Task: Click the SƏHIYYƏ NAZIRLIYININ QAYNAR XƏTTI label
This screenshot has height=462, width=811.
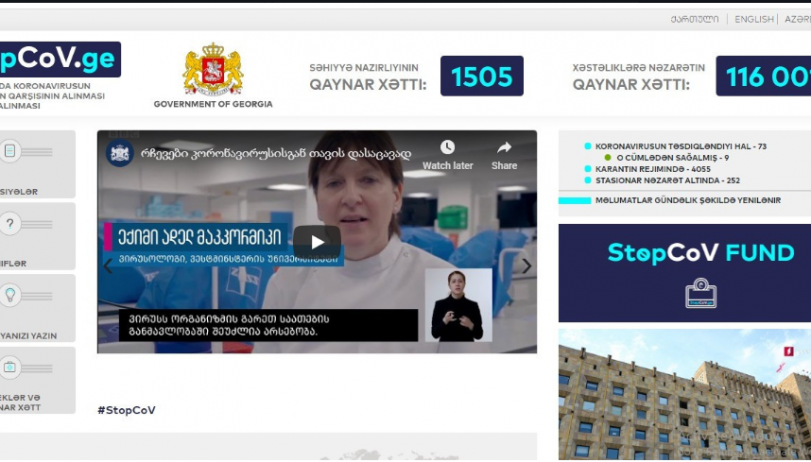Action: [368, 77]
